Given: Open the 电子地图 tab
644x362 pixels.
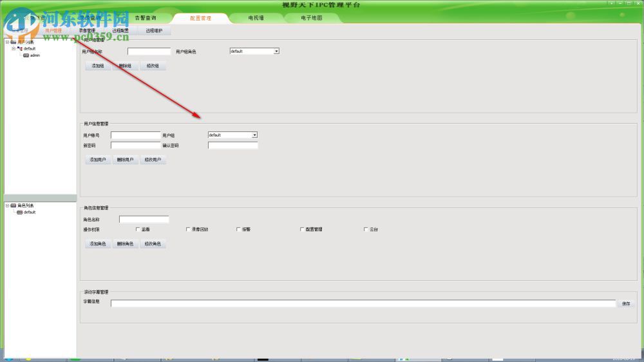Looking at the screenshot, I should [311, 18].
